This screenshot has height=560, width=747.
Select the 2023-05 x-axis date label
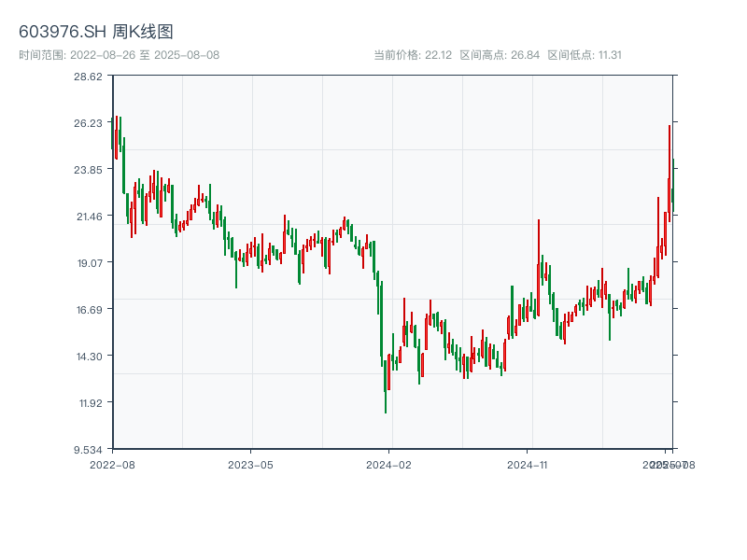click(250, 464)
